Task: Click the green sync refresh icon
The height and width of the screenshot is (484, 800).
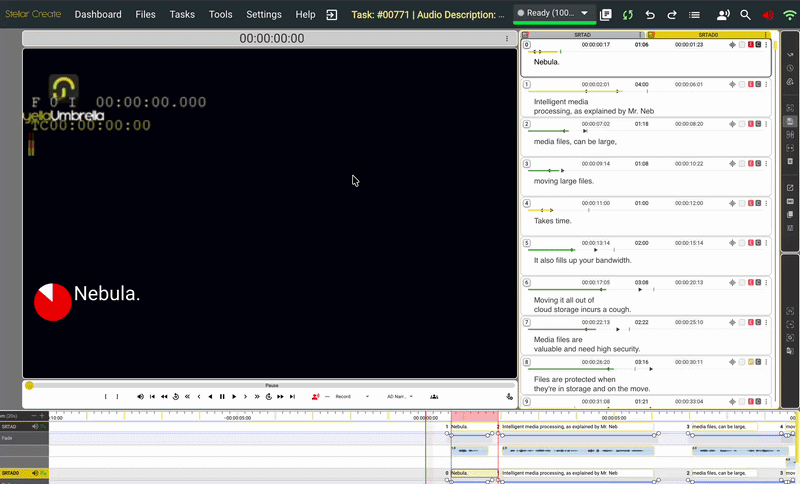Action: [x=628, y=15]
